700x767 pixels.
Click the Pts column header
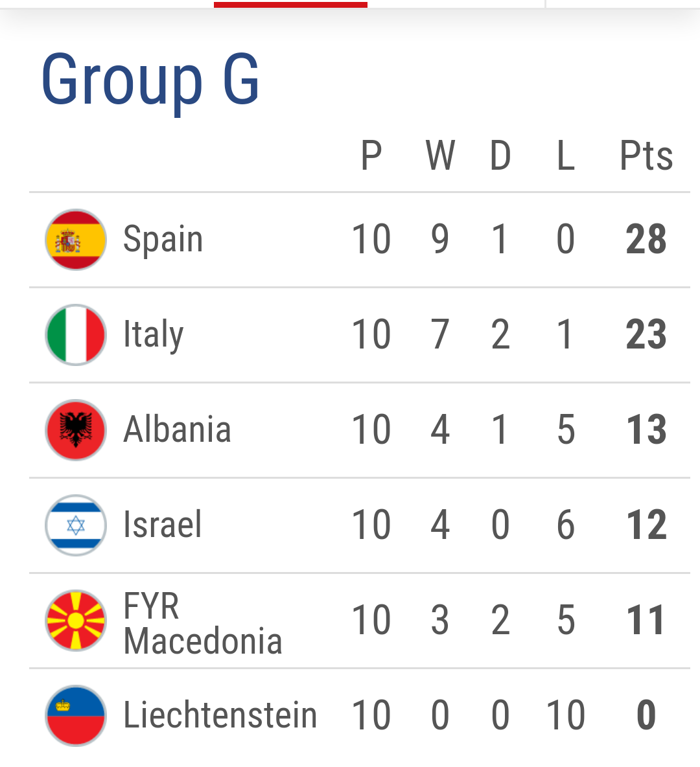tap(646, 156)
